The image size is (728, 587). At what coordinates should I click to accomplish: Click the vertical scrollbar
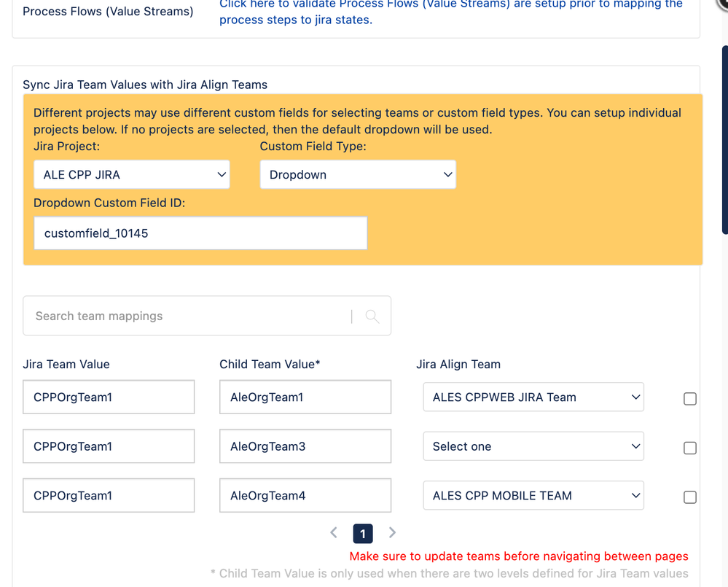[x=725, y=139]
